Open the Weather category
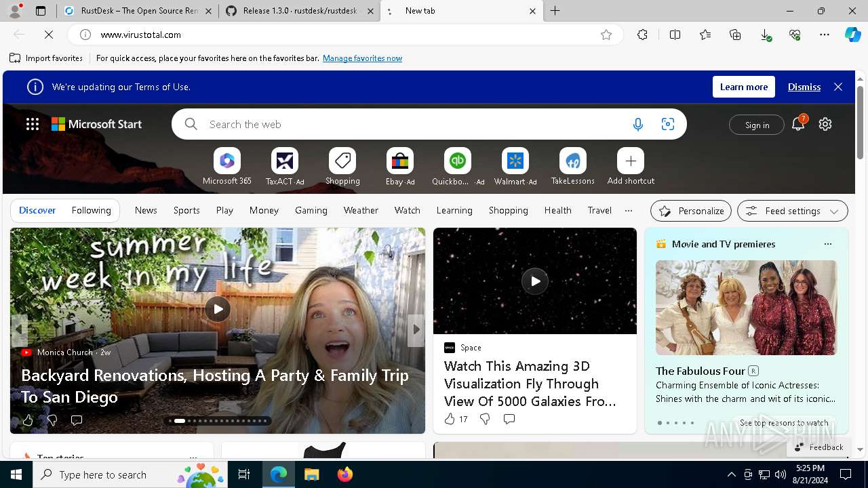This screenshot has width=868, height=488. (x=361, y=211)
